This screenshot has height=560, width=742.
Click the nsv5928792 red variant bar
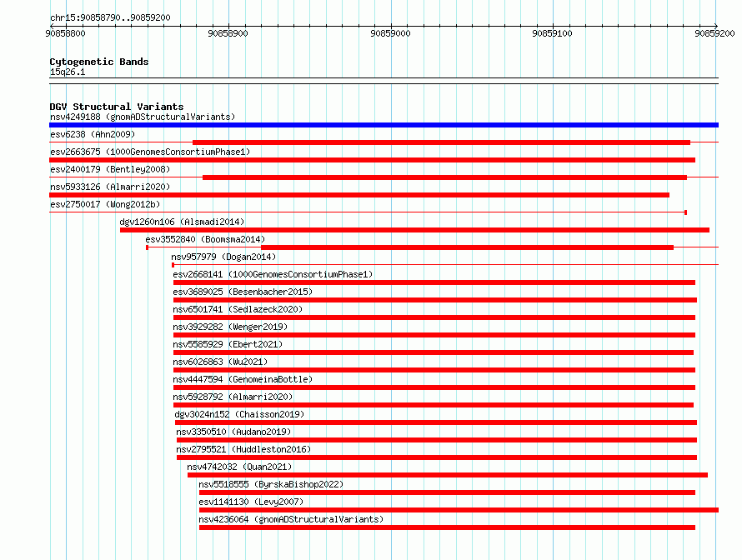tap(434, 405)
